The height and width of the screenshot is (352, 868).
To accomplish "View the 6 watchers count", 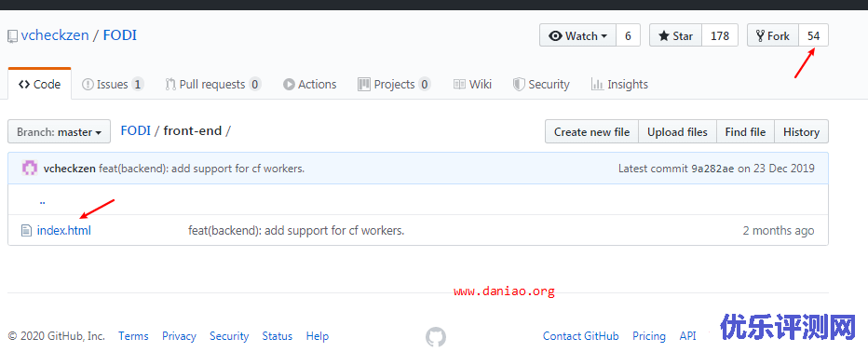I will [x=628, y=35].
